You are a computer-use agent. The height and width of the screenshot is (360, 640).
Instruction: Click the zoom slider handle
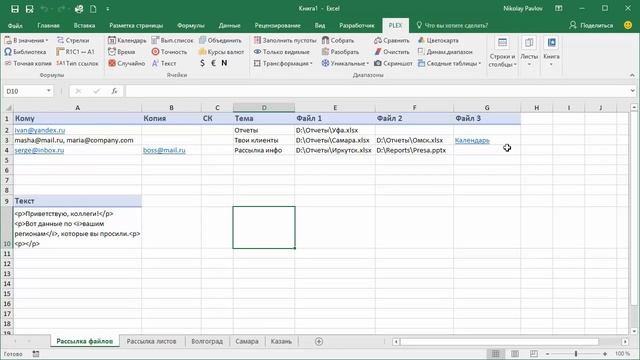(x=576, y=353)
